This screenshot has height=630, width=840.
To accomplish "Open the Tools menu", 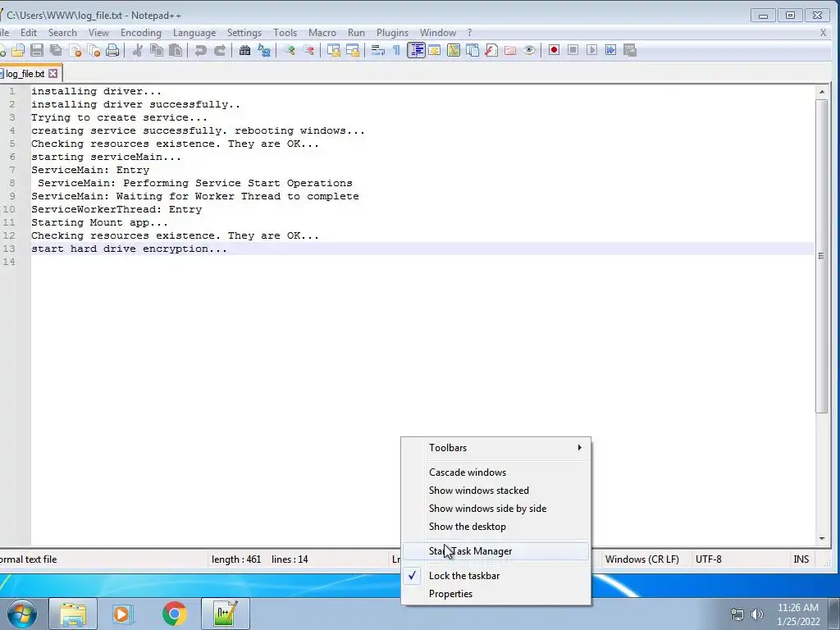I will tap(285, 33).
